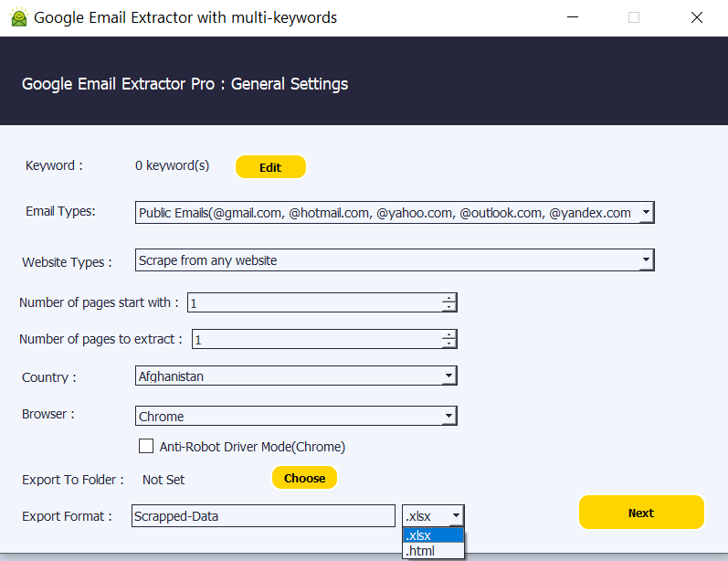Click the app logo icon in title bar
728x561 pixels.
pyautogui.click(x=18, y=17)
